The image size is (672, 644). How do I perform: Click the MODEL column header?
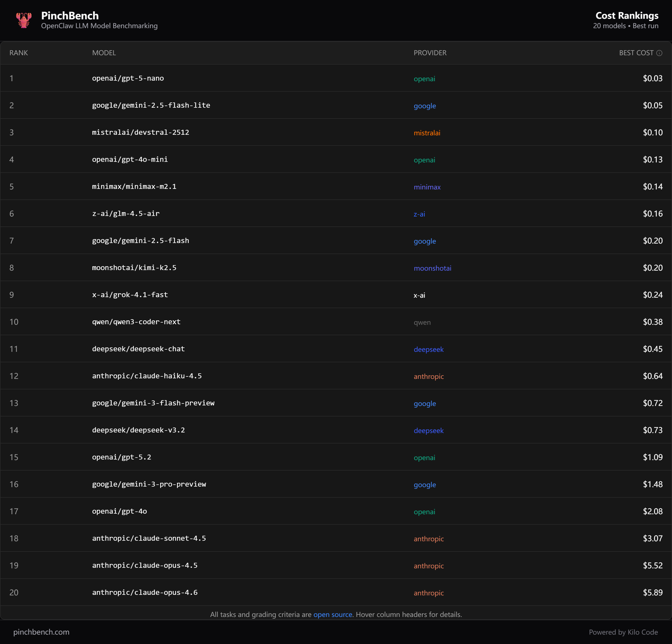[x=104, y=53]
